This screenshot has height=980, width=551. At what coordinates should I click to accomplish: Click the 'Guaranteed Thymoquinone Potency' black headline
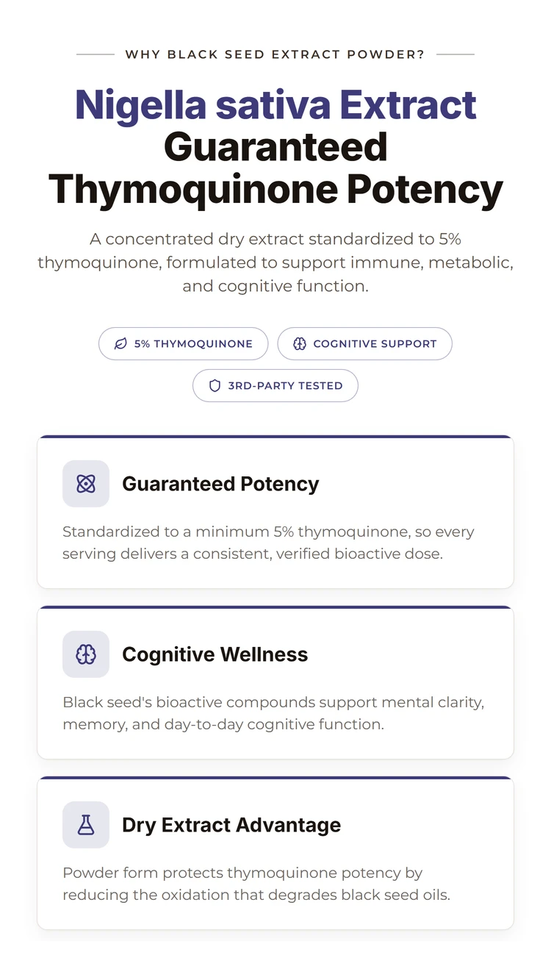click(275, 168)
